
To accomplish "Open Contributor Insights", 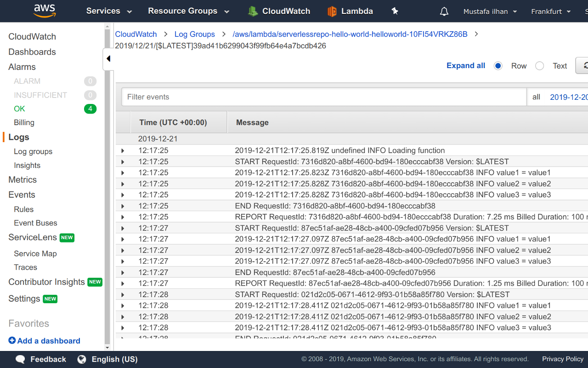I will click(46, 282).
